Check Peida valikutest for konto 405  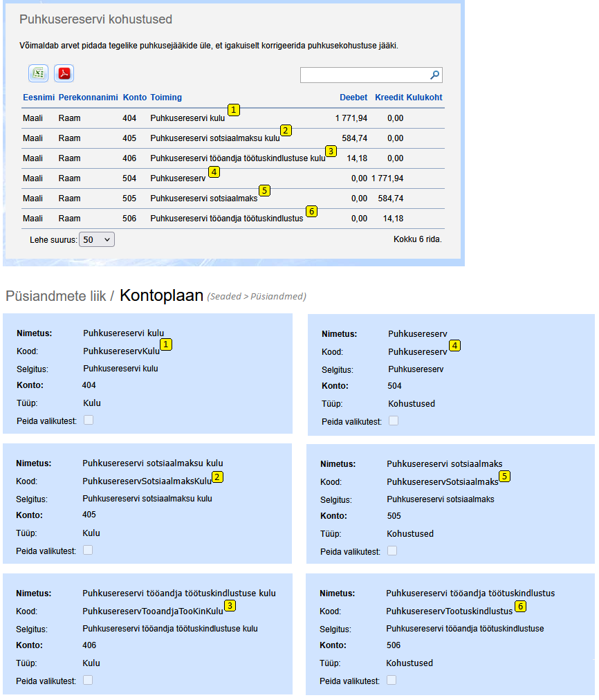[x=88, y=550]
